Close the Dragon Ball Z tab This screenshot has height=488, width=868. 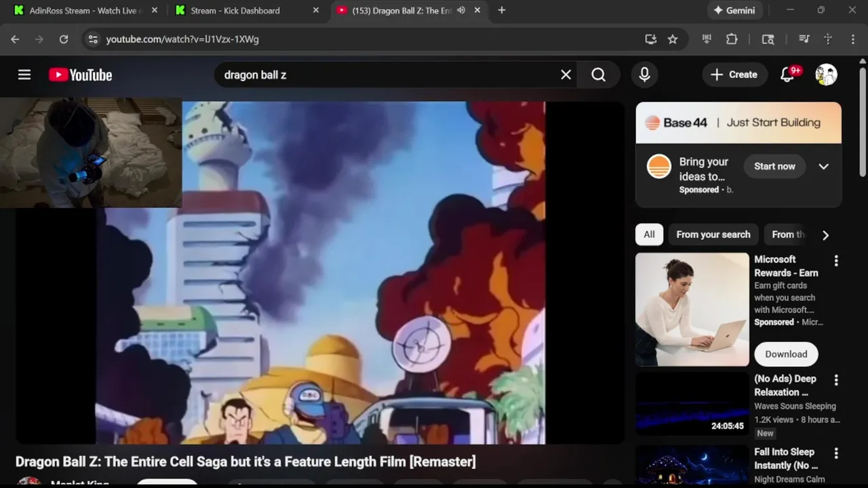click(x=477, y=10)
